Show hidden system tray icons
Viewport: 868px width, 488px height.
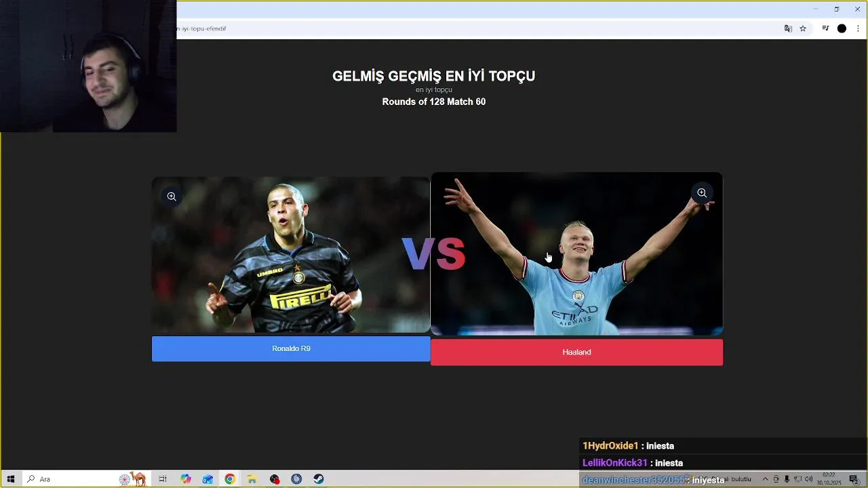click(765, 479)
